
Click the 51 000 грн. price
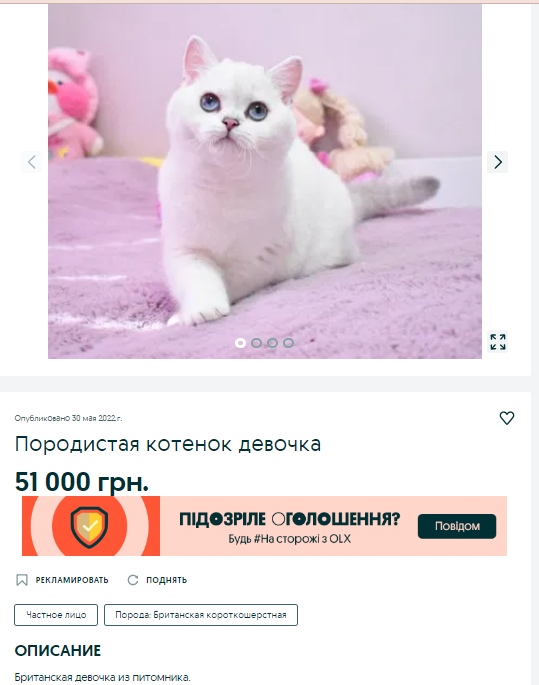tap(82, 481)
